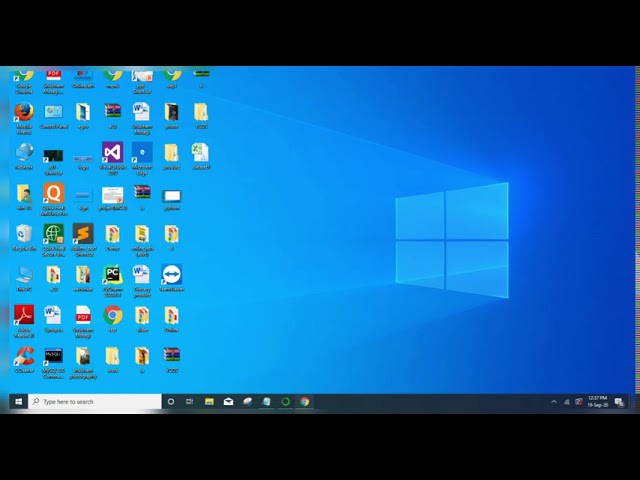
Task: Open the Recycle Bin
Action: 24,234
